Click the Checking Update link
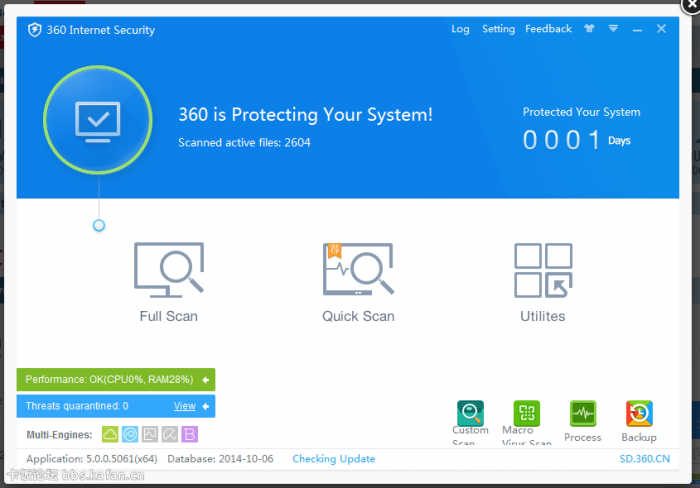 [333, 459]
